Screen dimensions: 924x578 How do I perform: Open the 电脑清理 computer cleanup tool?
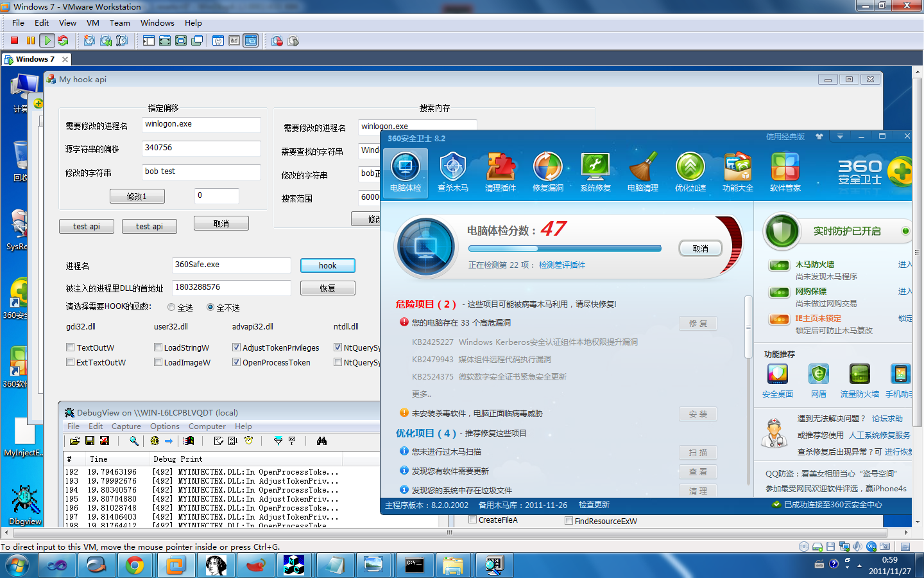(643, 173)
